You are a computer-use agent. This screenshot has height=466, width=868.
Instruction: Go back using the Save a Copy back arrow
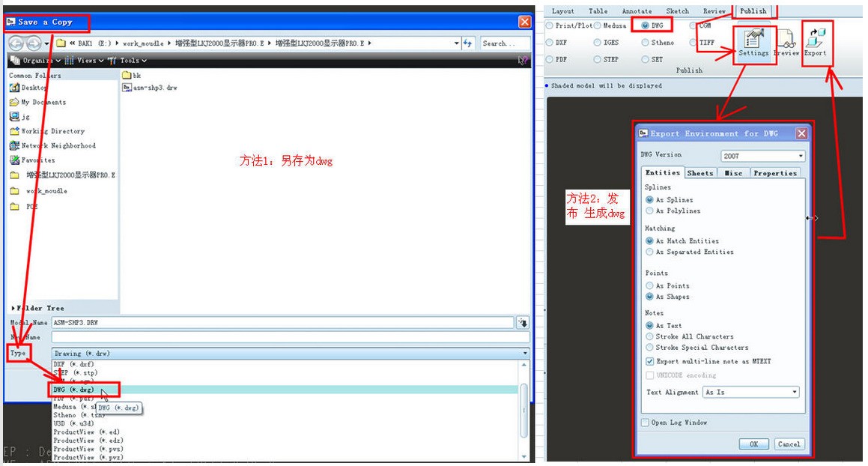click(x=16, y=43)
